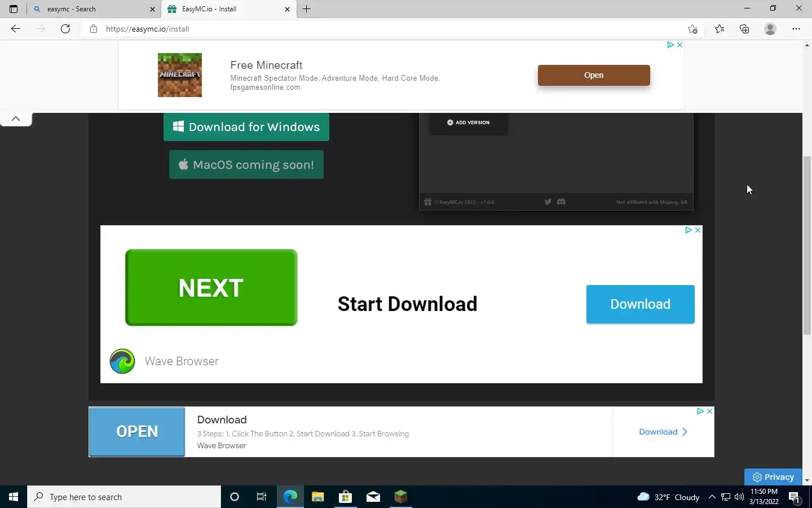Open Settings and more menu
This screenshot has width=812, height=508.
796,29
